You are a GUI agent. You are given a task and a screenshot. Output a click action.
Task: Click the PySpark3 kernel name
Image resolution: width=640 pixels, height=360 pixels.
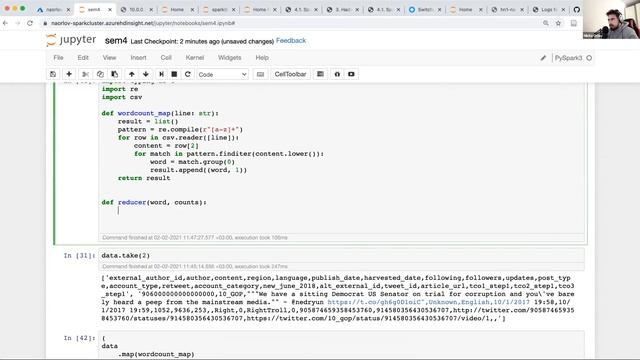coord(568,58)
